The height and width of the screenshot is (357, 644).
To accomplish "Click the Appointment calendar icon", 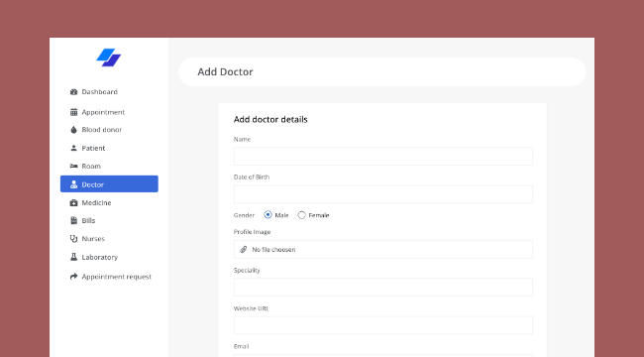I will (73, 112).
